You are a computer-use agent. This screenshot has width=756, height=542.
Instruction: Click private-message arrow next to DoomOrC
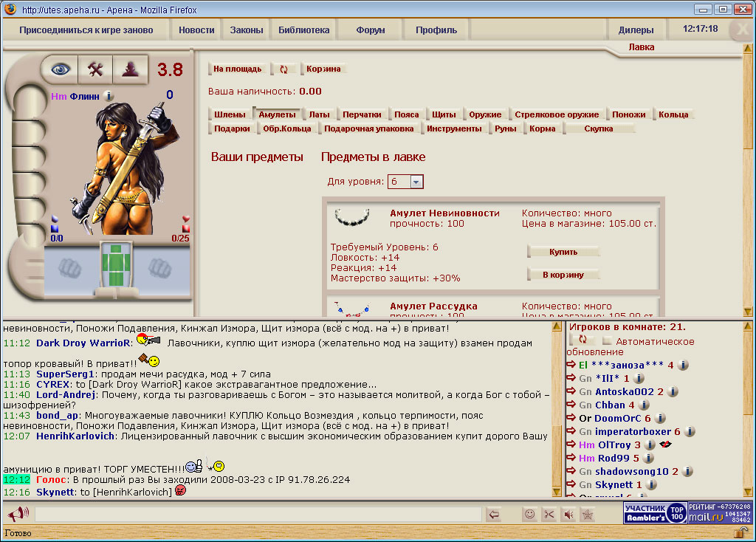[x=571, y=418]
